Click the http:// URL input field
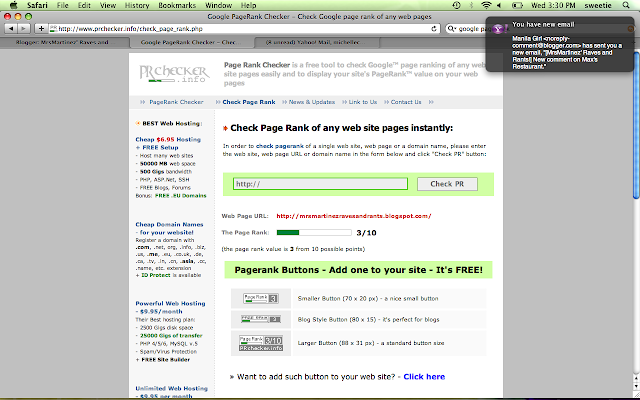Screen dimensions: 640x400 (x=320, y=184)
